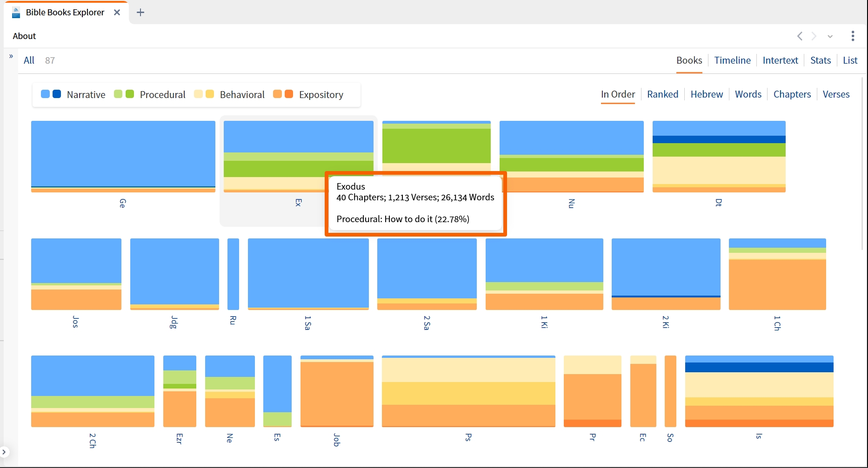868x468 pixels.
Task: Click the vertical scrollbar on the right
Action: [x=862, y=163]
